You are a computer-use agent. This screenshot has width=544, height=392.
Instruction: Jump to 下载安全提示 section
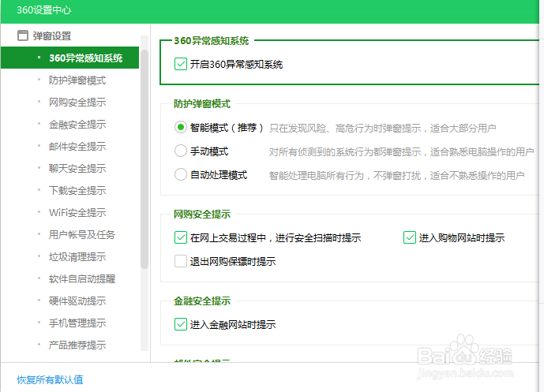pos(77,191)
